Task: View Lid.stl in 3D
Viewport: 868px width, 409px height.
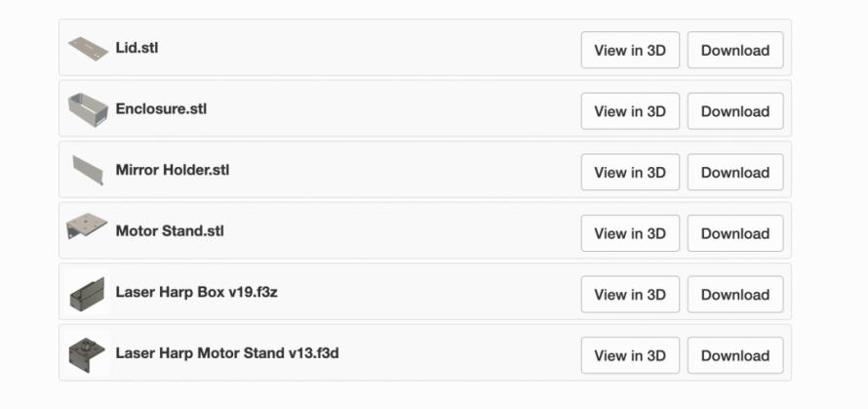Action: [630, 50]
